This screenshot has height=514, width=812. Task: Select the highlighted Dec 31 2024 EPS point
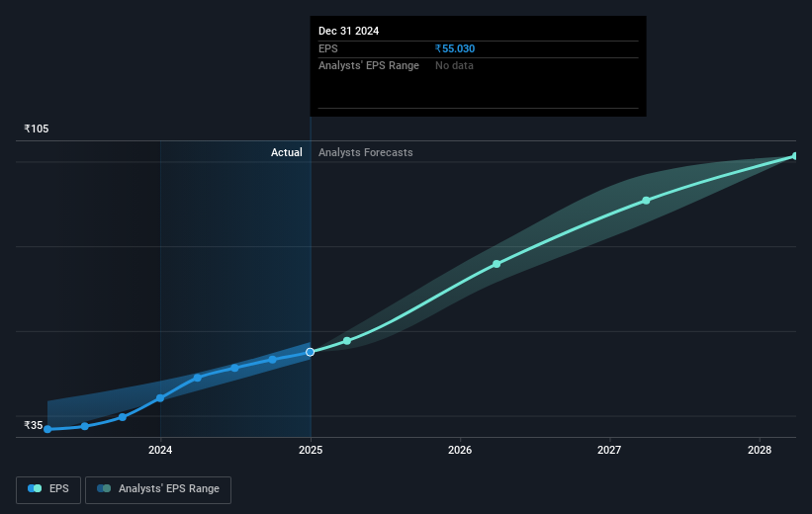[311, 352]
